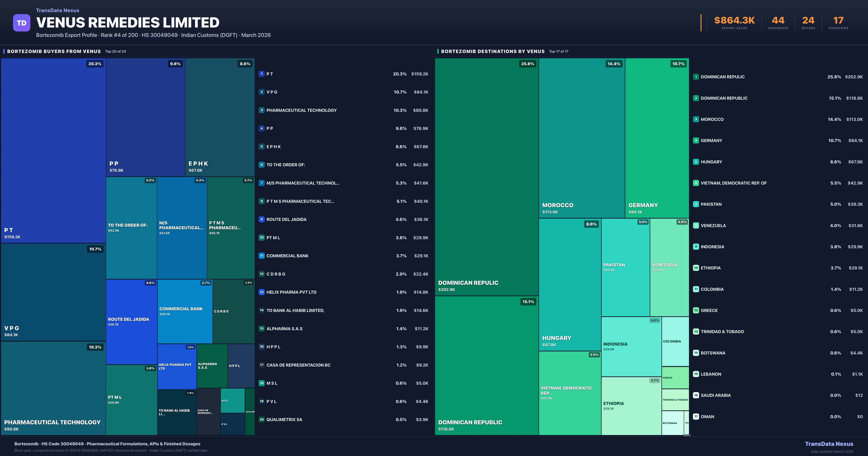Click rank badge 8 beside VENEZUELA
The image size is (868, 456).
pos(696,226)
